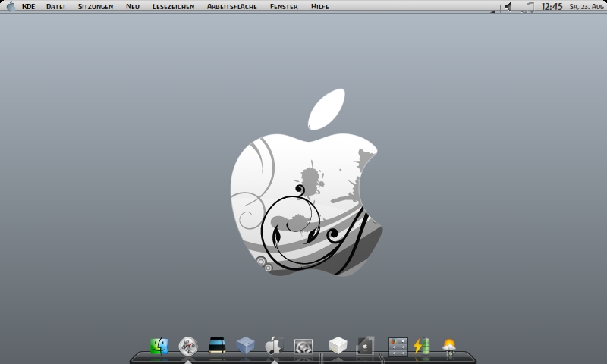
Task: Open the Hilfe menu
Action: [x=319, y=7]
